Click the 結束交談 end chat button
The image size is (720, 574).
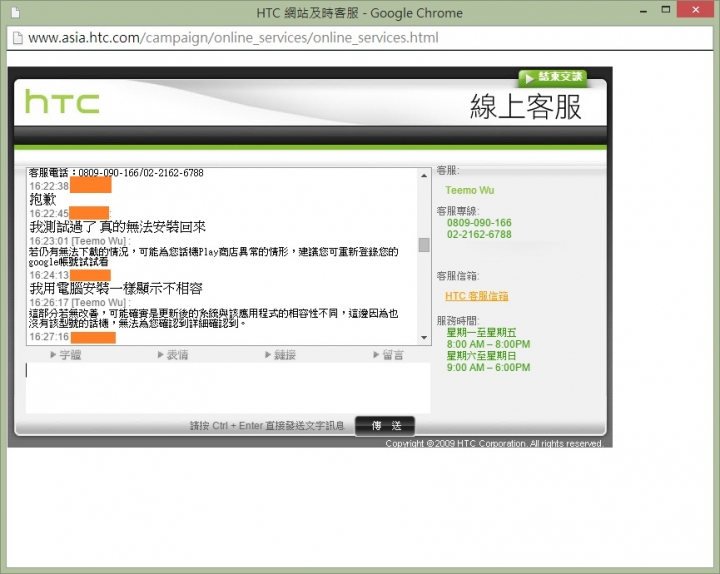(x=553, y=77)
